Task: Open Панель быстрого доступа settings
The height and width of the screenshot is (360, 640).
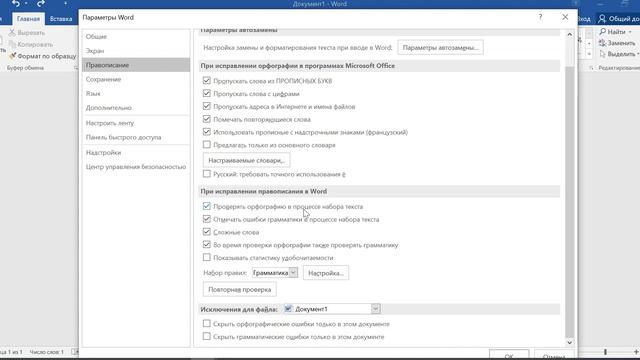Action: click(x=136, y=137)
